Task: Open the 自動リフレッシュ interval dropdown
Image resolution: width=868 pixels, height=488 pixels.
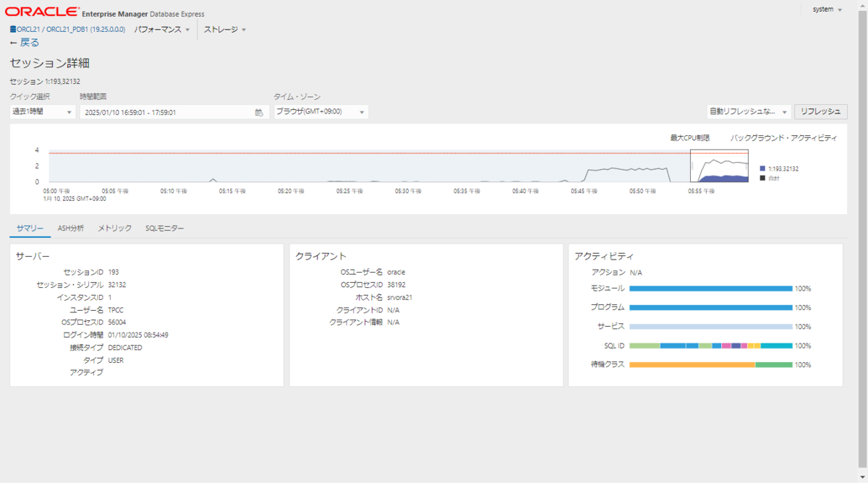Action: (x=744, y=111)
